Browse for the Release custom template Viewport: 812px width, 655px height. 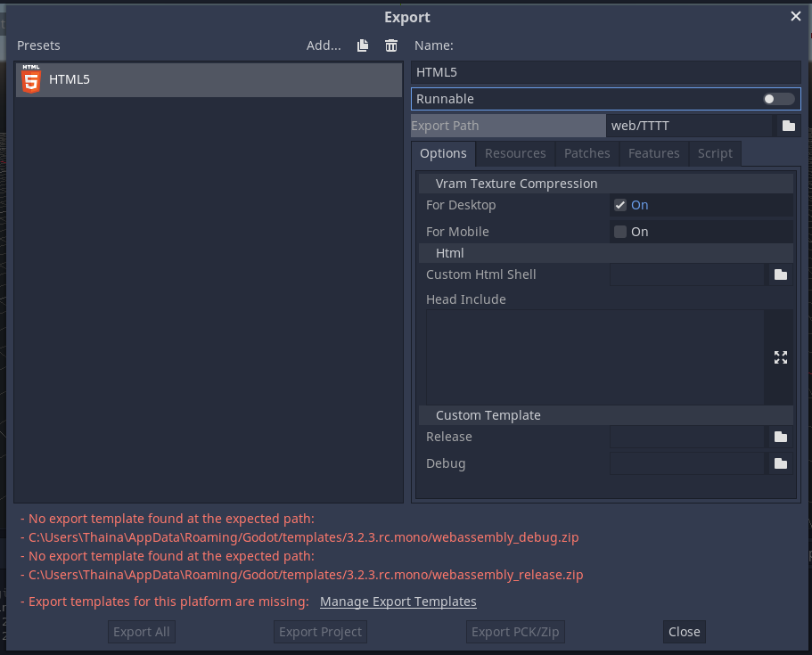point(780,437)
